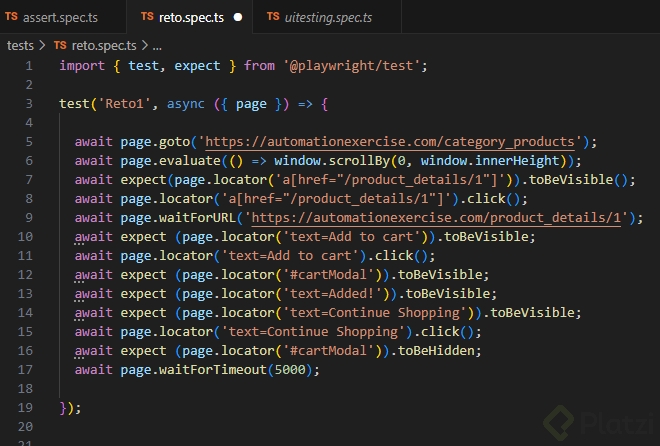Click window.scrollBy on line 6
The width and height of the screenshot is (660, 446).
332,161
